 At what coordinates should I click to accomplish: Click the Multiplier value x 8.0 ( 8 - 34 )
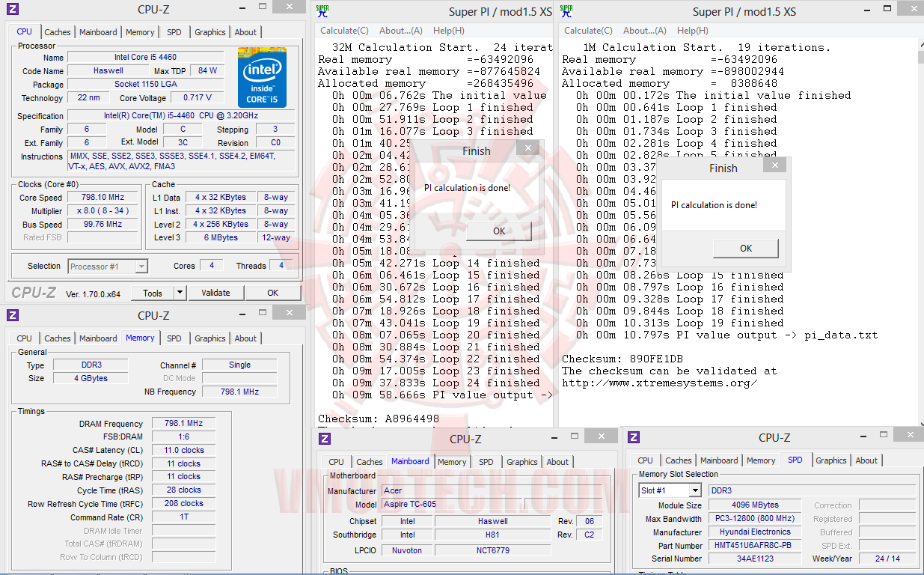point(101,210)
